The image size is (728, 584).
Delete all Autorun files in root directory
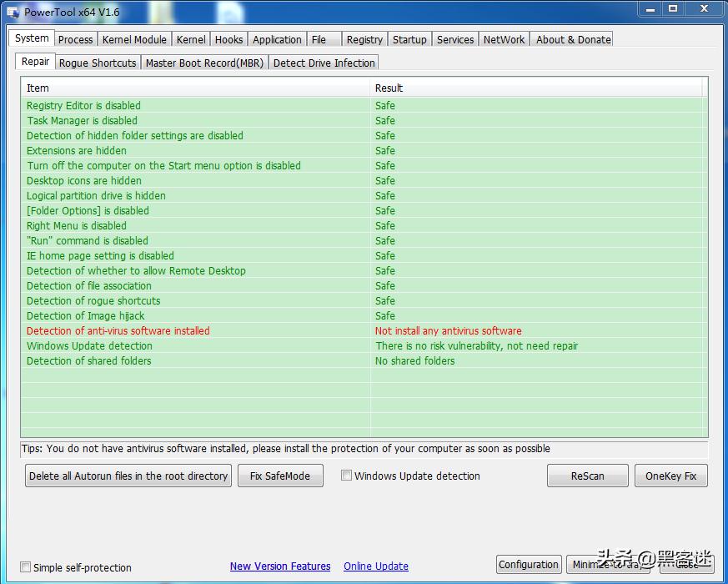(128, 476)
